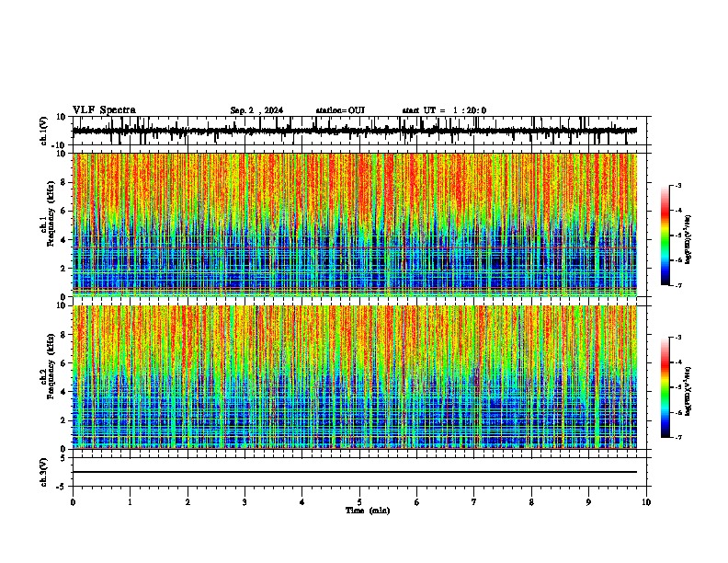This screenshot has height=563, width=728.
Task: Click the date text 'Sep. 2 , 2024'
Action: click(x=256, y=110)
